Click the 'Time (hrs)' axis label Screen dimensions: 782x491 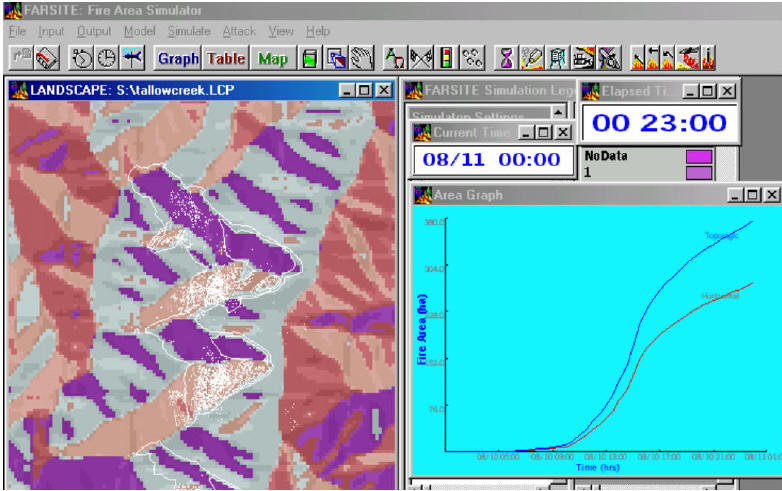coord(598,468)
